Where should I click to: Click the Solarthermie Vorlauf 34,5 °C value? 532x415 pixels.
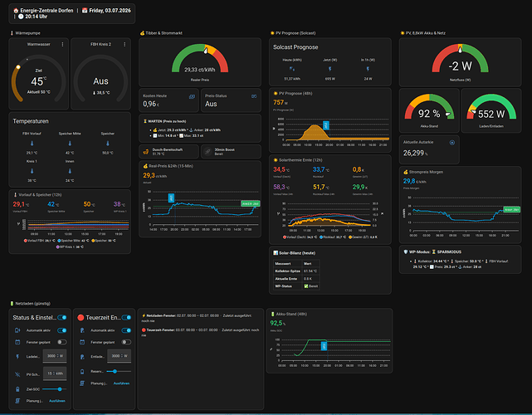coord(281,169)
